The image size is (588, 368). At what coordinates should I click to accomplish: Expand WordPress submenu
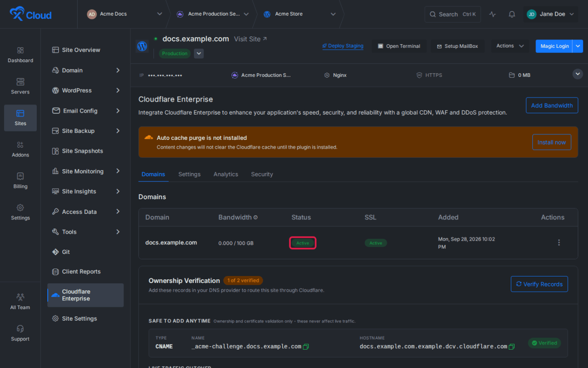pyautogui.click(x=118, y=91)
